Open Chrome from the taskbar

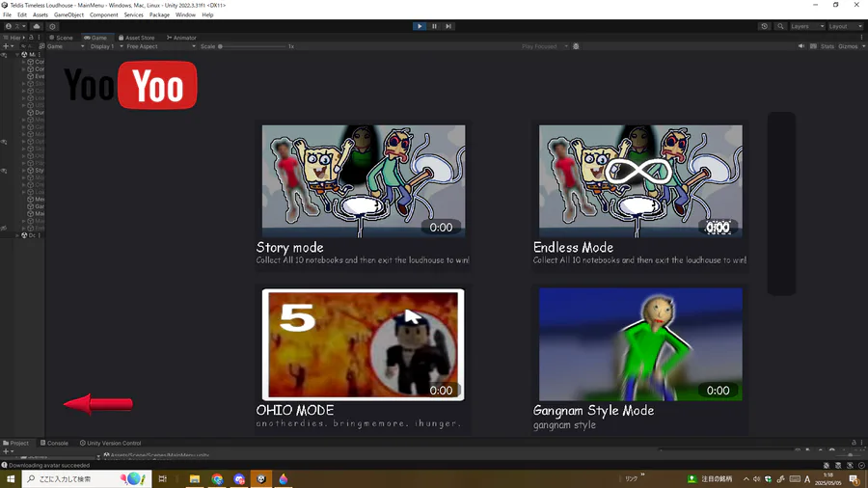[217, 479]
